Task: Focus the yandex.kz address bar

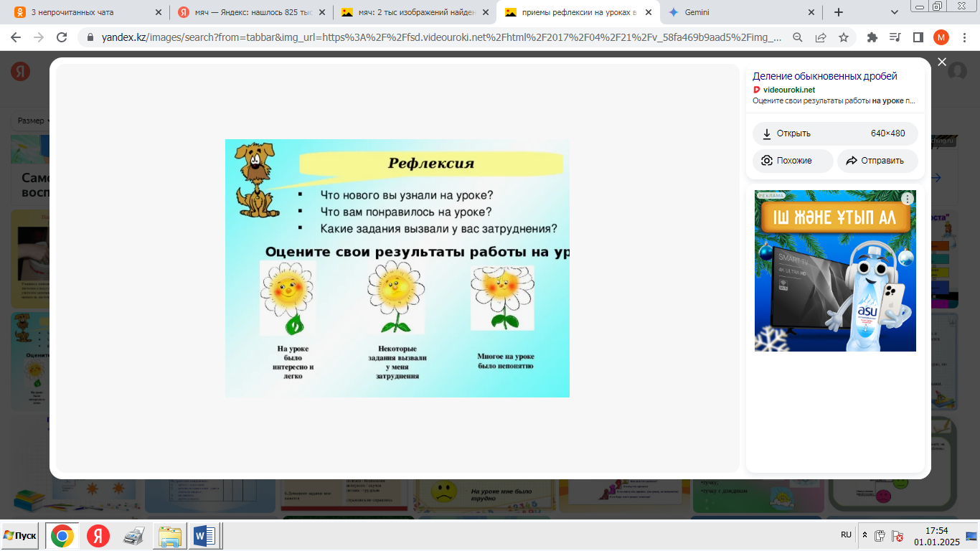Action: click(441, 37)
